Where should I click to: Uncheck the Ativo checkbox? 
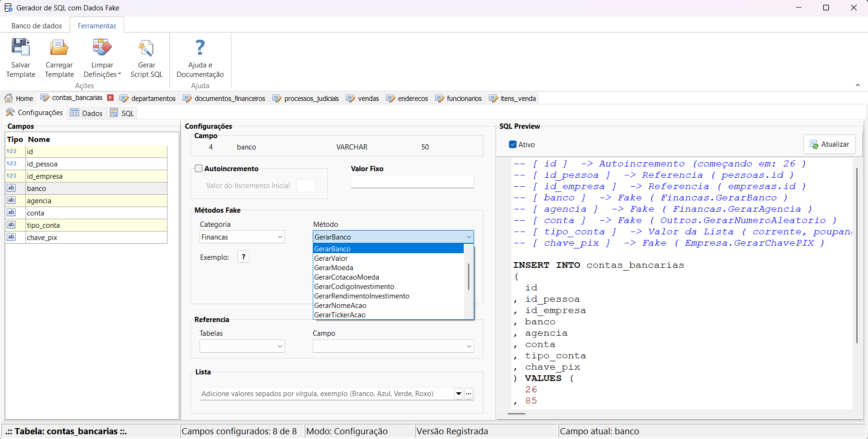click(x=513, y=144)
